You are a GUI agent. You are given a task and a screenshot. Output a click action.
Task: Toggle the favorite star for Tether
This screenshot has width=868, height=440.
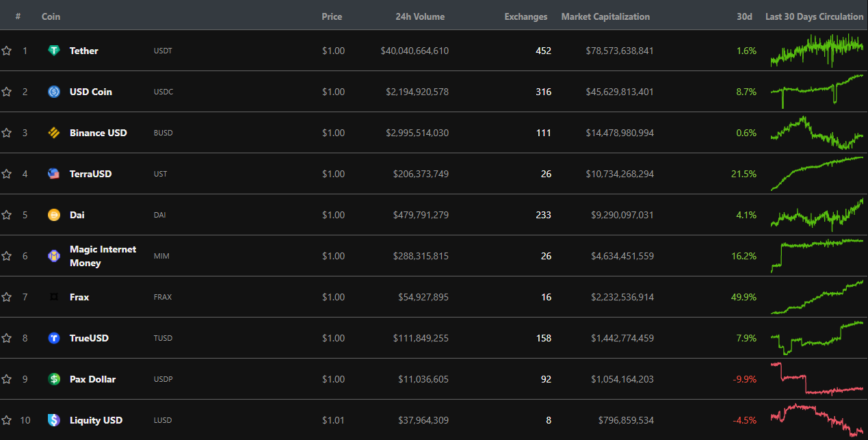tap(7, 51)
